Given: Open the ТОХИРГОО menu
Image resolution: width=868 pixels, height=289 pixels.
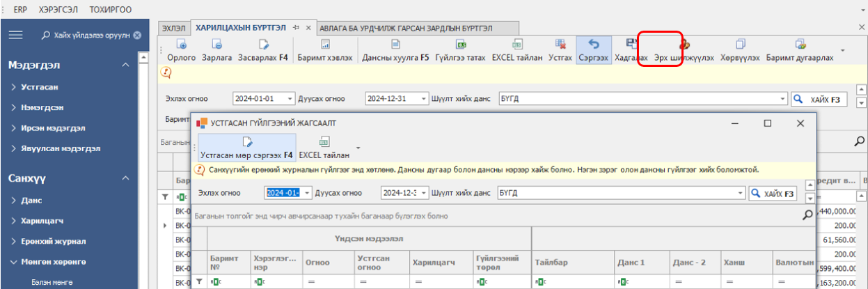Looking at the screenshot, I should point(111,11).
